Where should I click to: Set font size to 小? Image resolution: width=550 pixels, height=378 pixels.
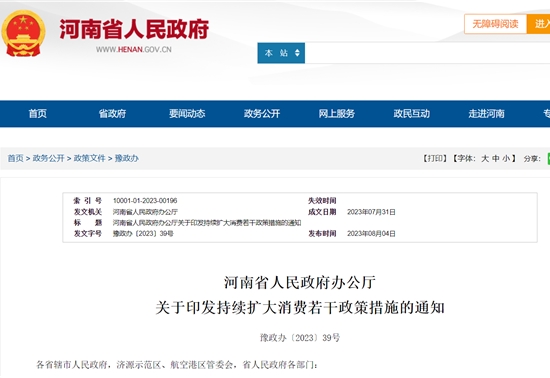click(506, 158)
